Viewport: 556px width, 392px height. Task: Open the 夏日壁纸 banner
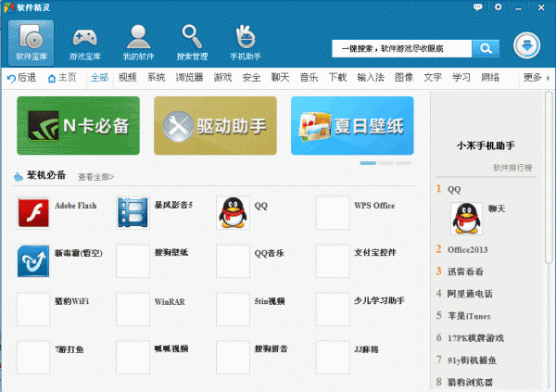click(352, 126)
